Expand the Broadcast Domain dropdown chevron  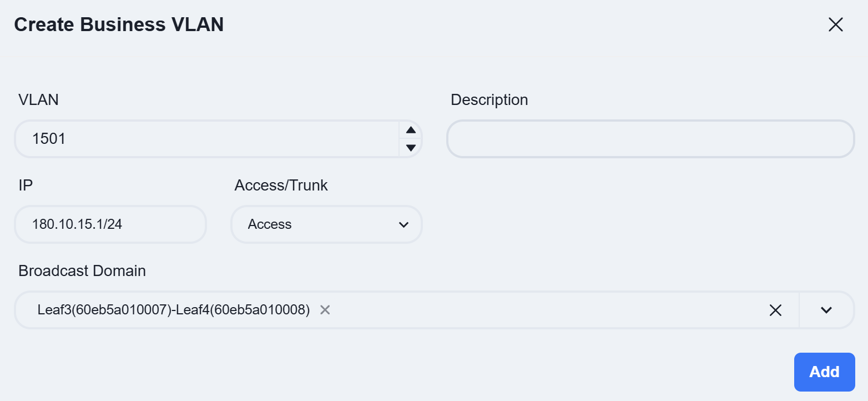[x=826, y=310]
